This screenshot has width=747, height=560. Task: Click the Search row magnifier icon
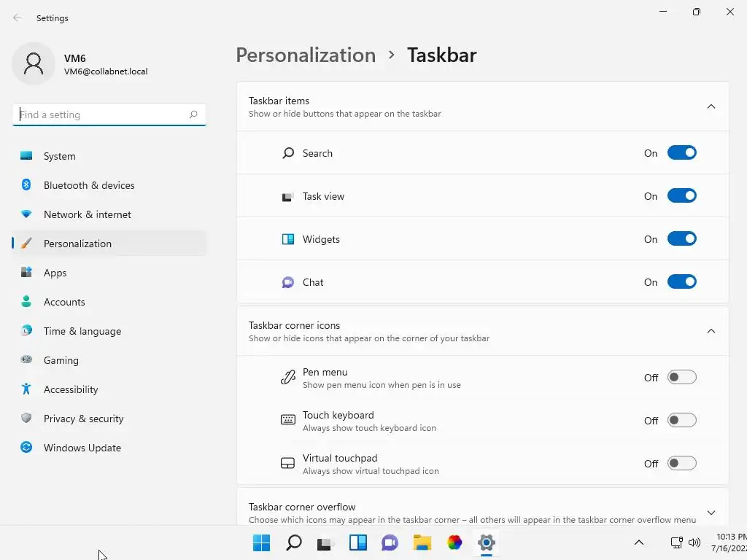(x=288, y=153)
